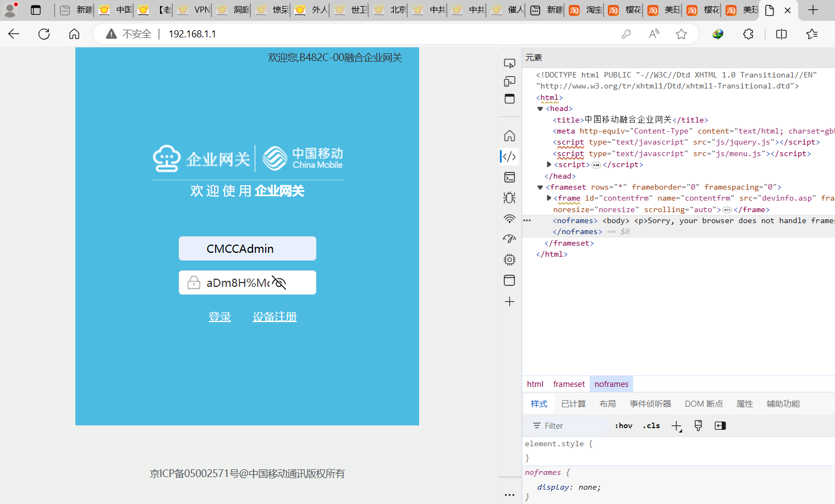Collapse the head node in DOM tree

pyautogui.click(x=540, y=109)
